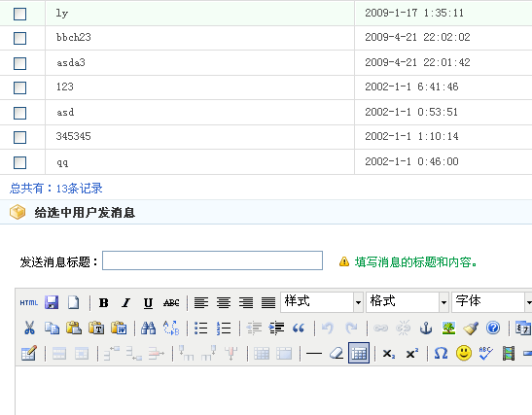Viewport: 532px width, 415px height.
Task: Insert a numbered list
Action: coord(224,328)
